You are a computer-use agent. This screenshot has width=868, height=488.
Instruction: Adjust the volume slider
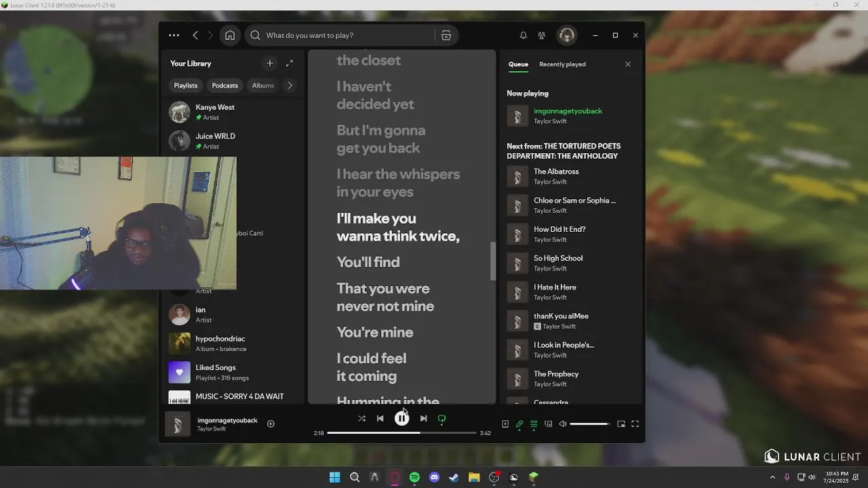(x=590, y=424)
